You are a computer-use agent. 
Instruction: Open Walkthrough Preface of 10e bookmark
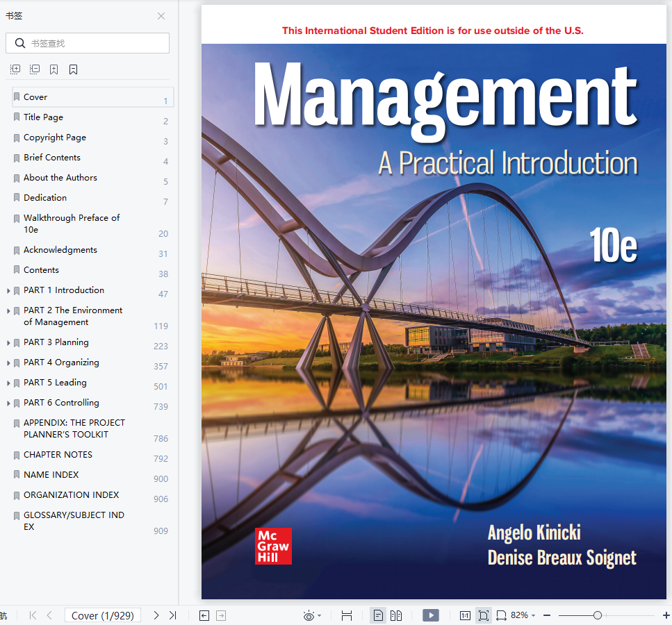(x=72, y=224)
